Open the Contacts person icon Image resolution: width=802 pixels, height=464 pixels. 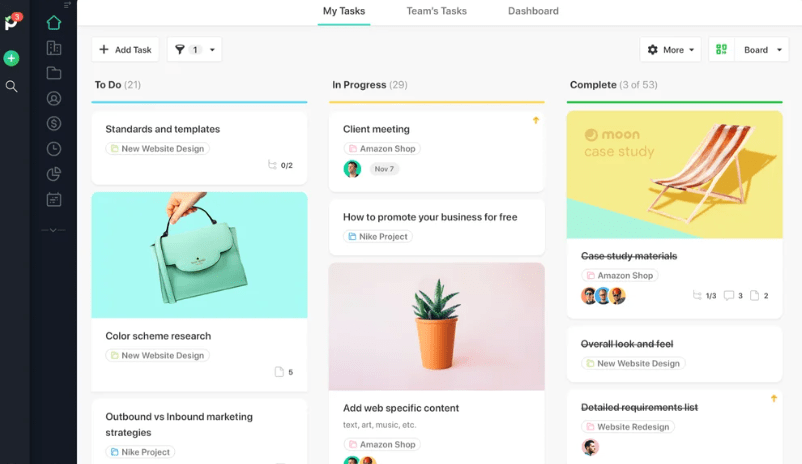pyautogui.click(x=54, y=98)
